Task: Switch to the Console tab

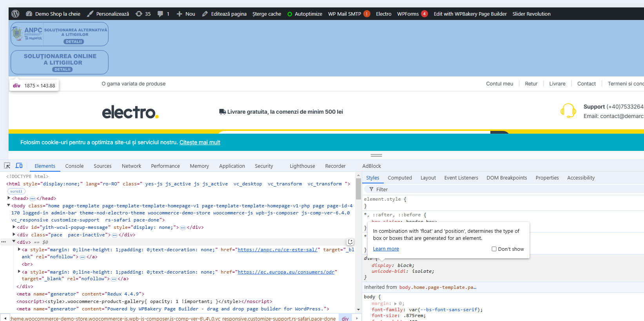Action: click(x=74, y=166)
